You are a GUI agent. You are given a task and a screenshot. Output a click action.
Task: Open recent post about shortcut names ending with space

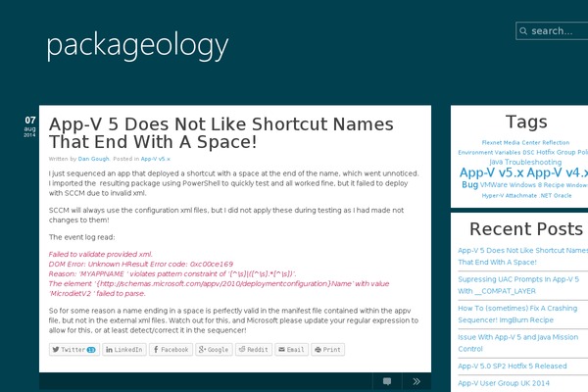522,256
